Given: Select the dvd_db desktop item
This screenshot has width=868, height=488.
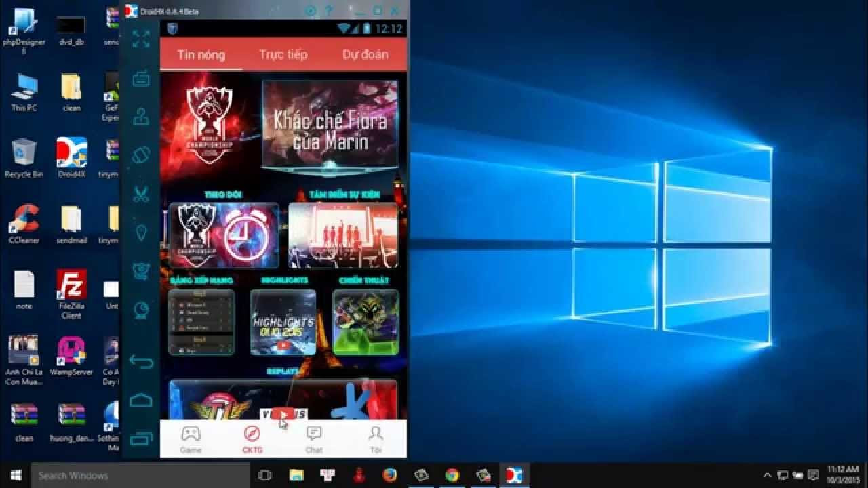Looking at the screenshot, I should click(x=71, y=31).
